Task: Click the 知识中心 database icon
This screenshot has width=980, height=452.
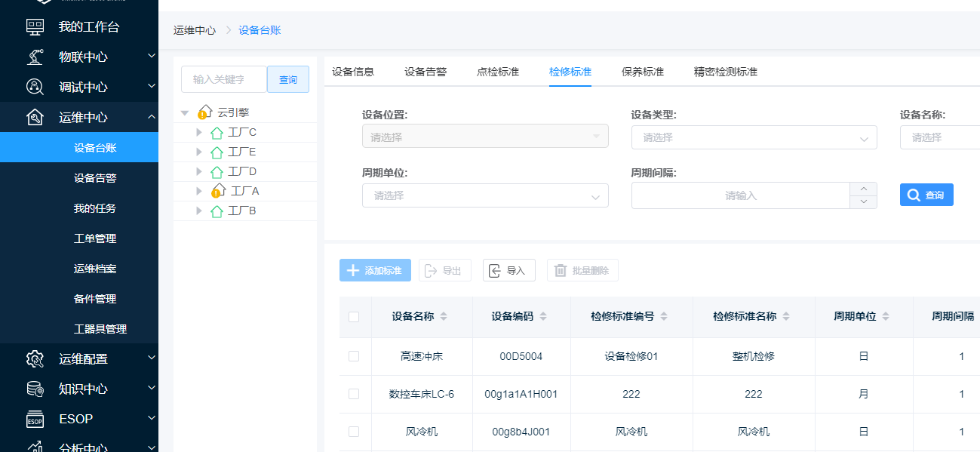Action: (x=35, y=389)
